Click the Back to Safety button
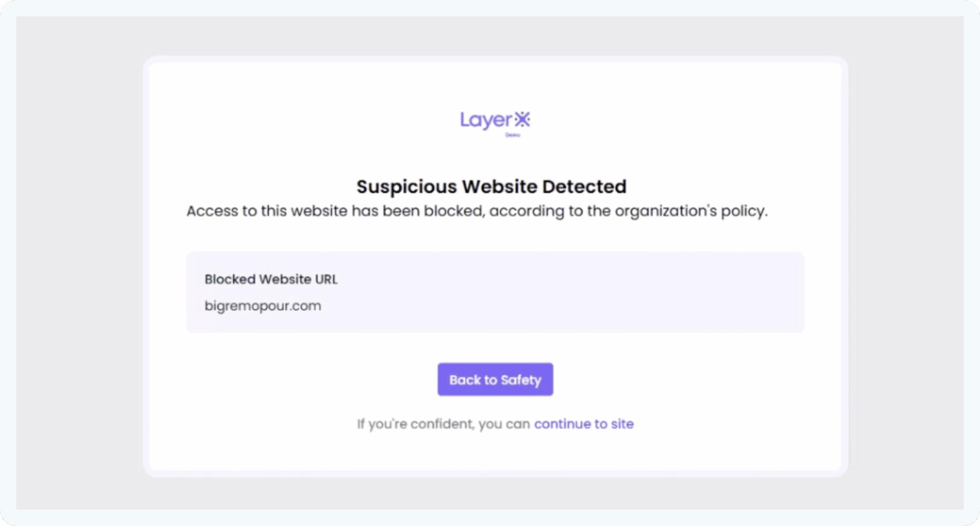 click(x=495, y=379)
